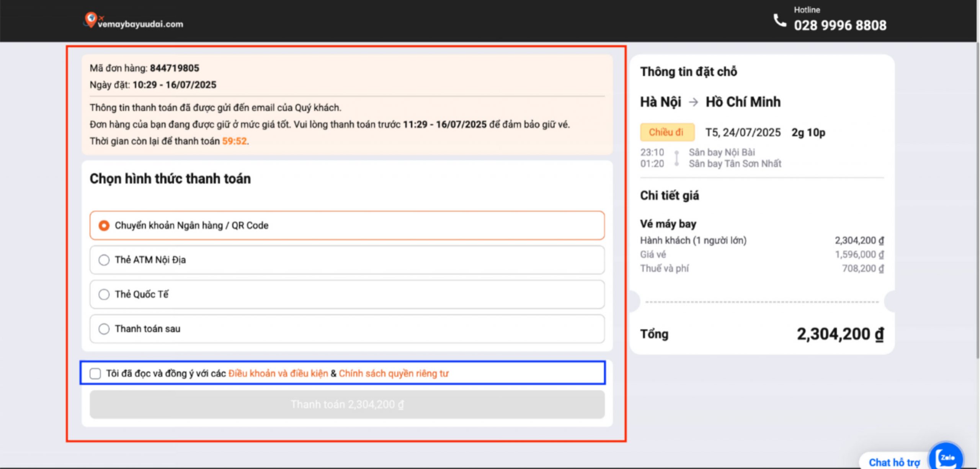980x469 pixels.
Task: Call hotline number 028 9996 8808
Action: pyautogui.click(x=840, y=25)
